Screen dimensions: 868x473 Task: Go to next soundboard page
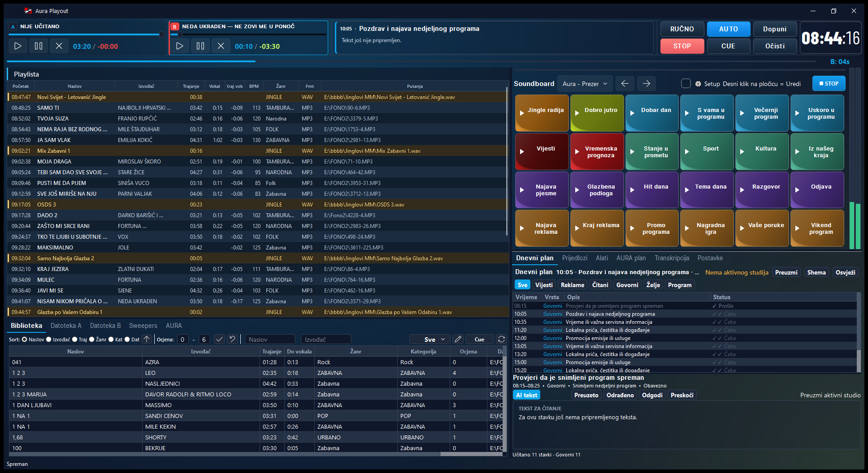(x=646, y=83)
